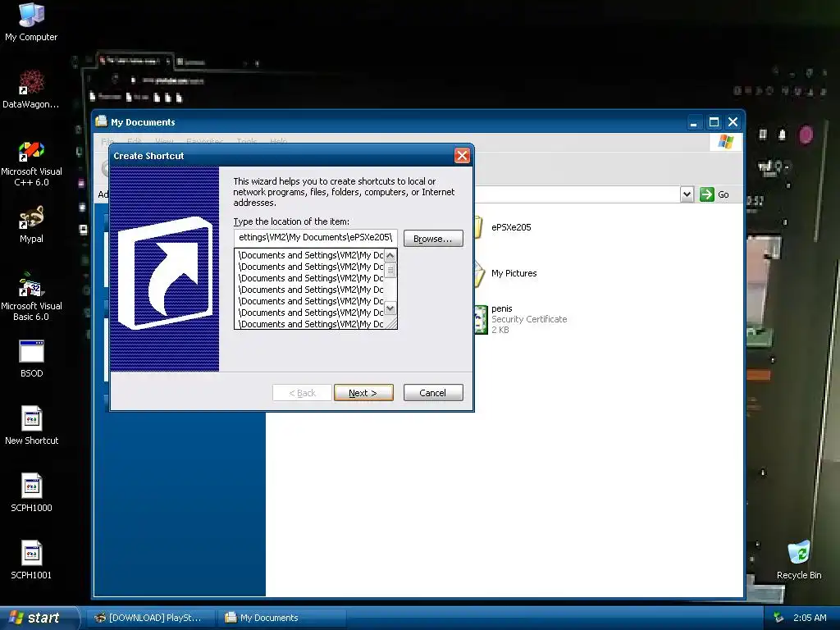Click the system tray network icon
The image size is (840, 630).
tap(779, 618)
